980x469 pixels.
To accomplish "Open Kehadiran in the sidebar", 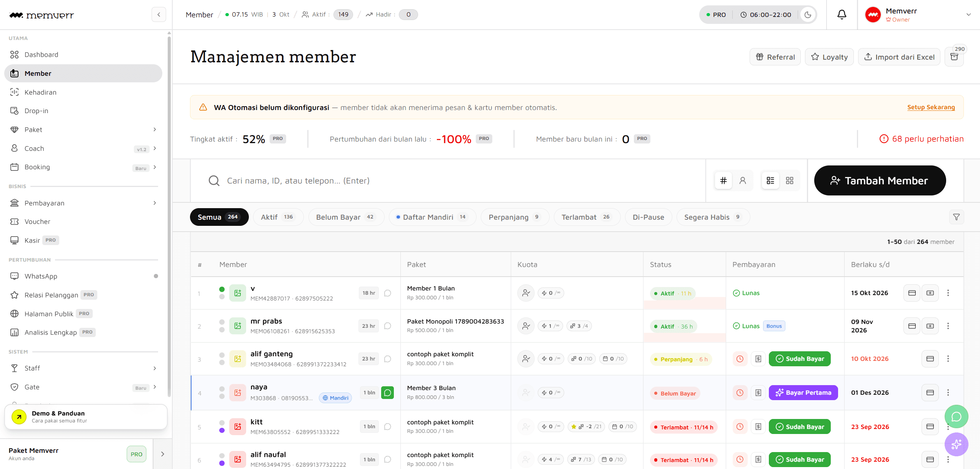I will [83, 92].
